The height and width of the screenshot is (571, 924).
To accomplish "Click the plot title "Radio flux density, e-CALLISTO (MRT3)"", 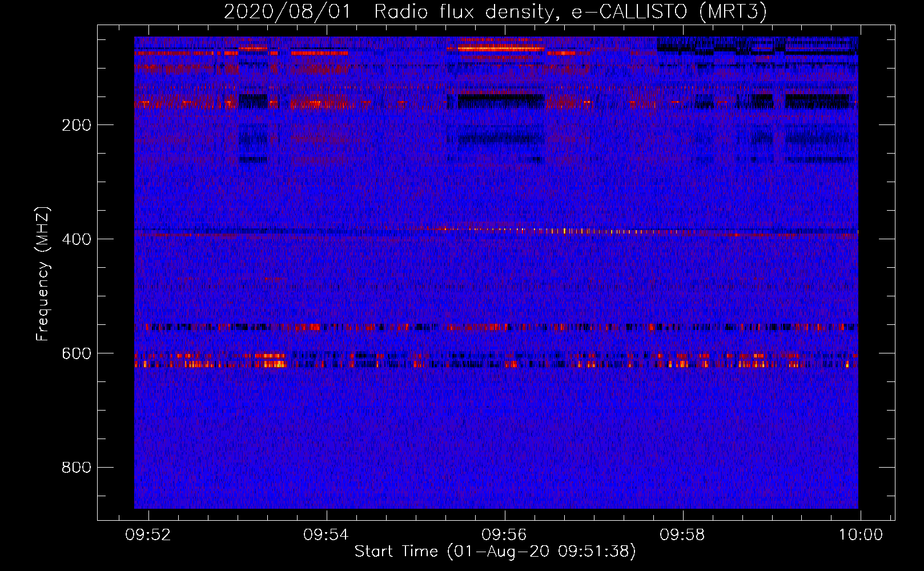I will [571, 11].
